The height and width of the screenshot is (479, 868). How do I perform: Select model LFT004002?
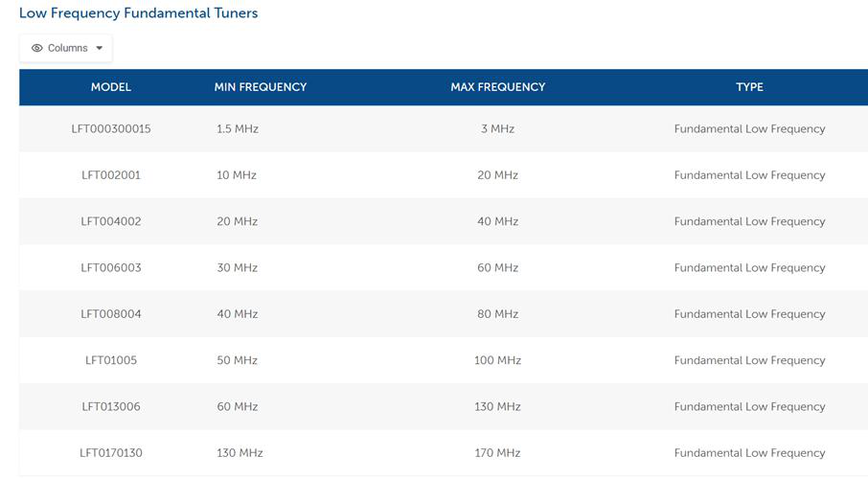(x=111, y=221)
